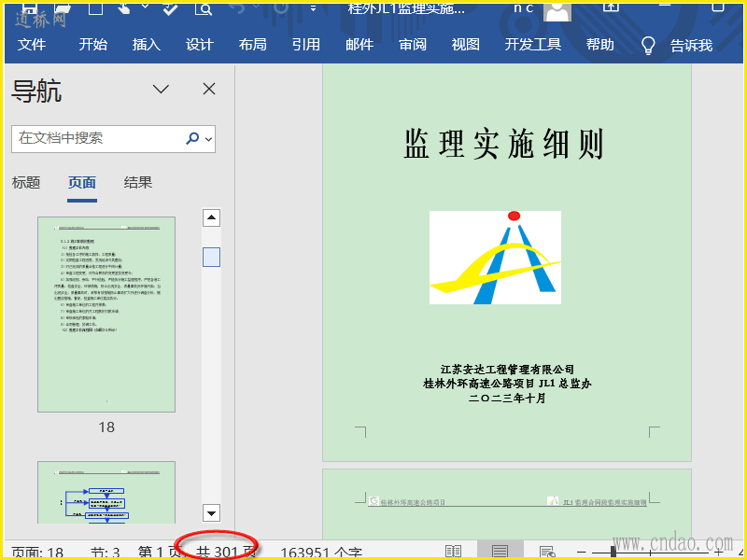Select the 设计 ribbon tab
Viewport: 747px width, 560px height.
tap(199, 45)
